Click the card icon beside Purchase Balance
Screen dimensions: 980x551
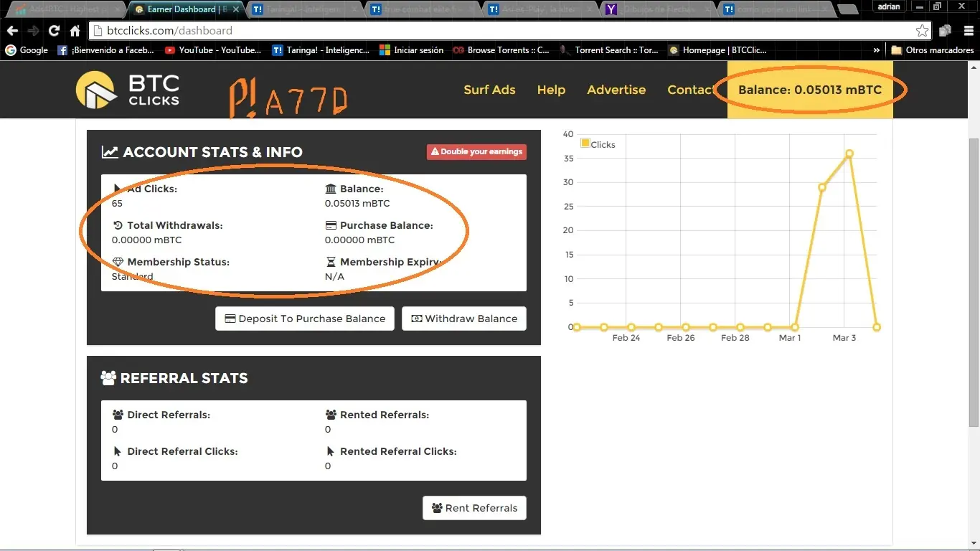point(331,225)
